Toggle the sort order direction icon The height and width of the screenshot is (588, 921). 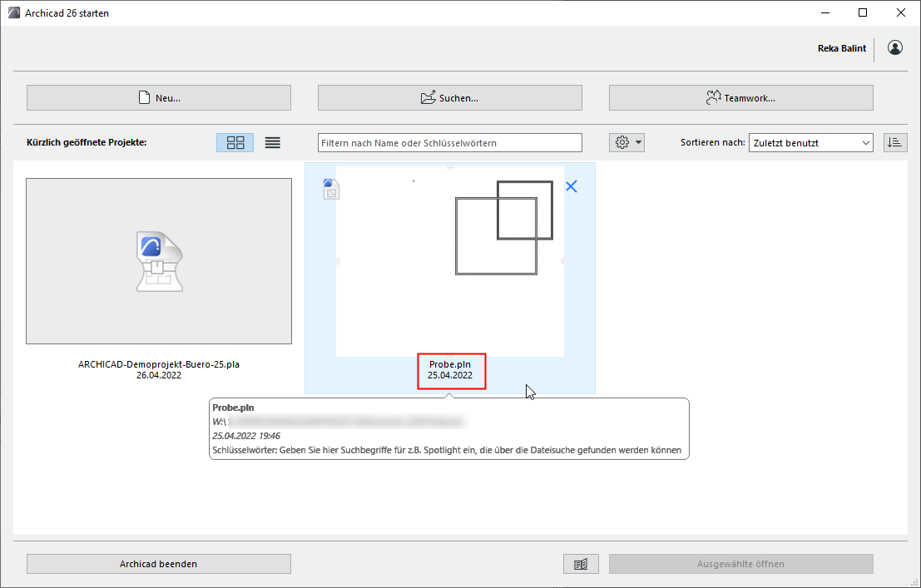click(x=895, y=143)
